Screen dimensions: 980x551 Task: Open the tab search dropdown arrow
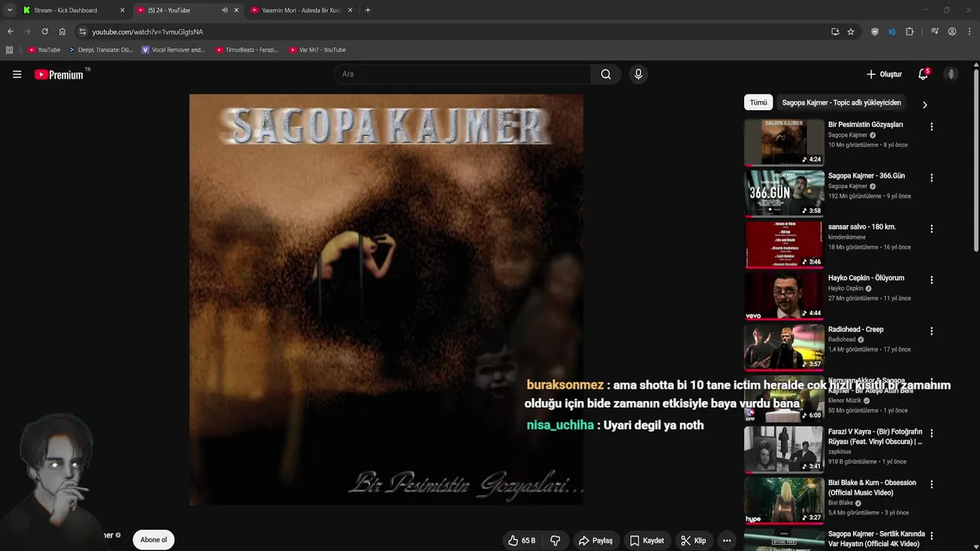point(9,10)
